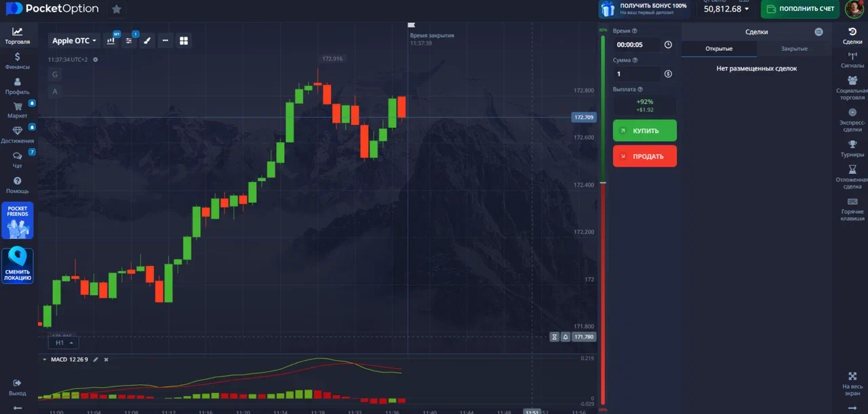The width and height of the screenshot is (868, 414).
Task: Open the dollar amount options icon
Action: coord(668,74)
